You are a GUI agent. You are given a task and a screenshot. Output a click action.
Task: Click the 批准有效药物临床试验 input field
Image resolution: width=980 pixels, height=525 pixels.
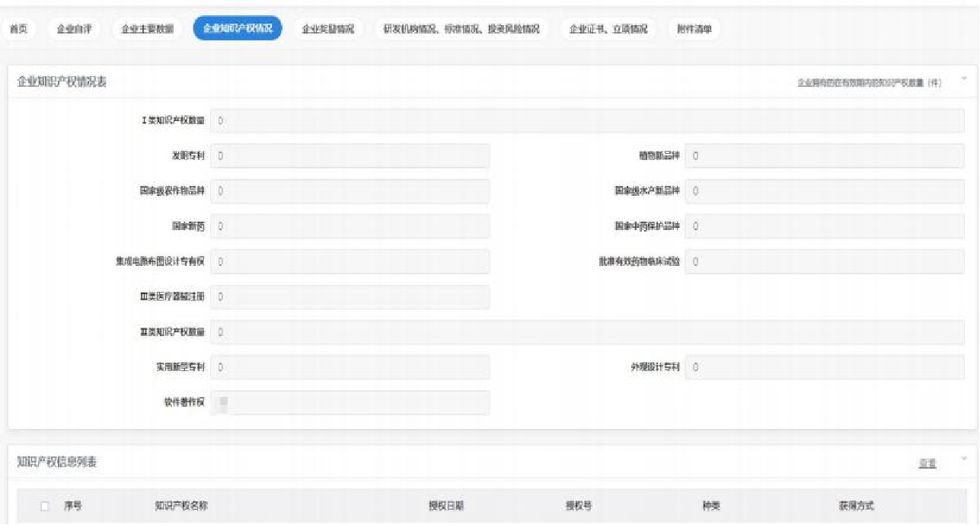[825, 261]
